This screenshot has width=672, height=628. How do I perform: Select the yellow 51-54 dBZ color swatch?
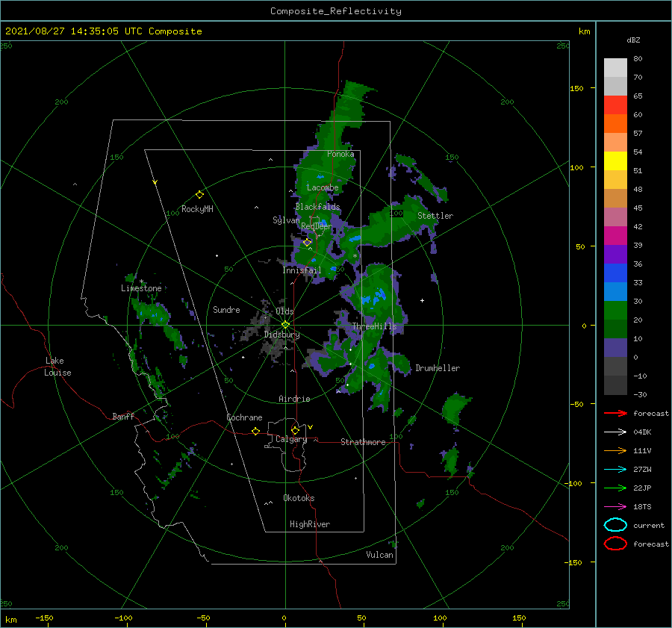tap(615, 161)
